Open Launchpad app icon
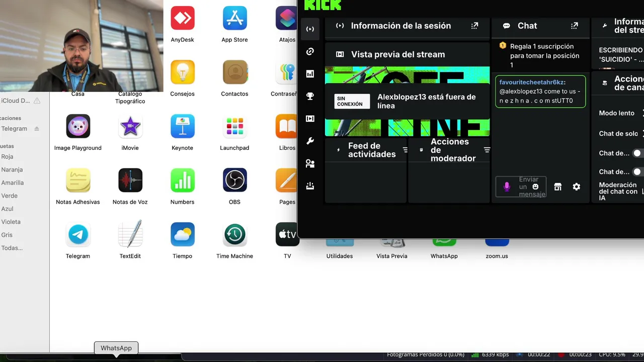This screenshot has height=362, width=644. click(234, 126)
